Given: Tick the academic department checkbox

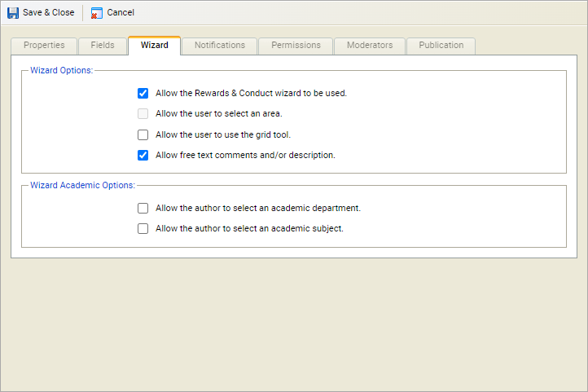Looking at the screenshot, I should pos(143,209).
